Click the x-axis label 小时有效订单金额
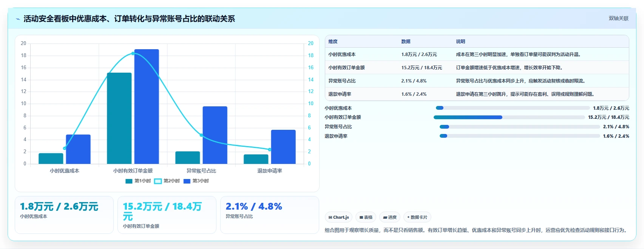Image resolution: width=644 pixels, height=249 pixels. click(x=133, y=171)
